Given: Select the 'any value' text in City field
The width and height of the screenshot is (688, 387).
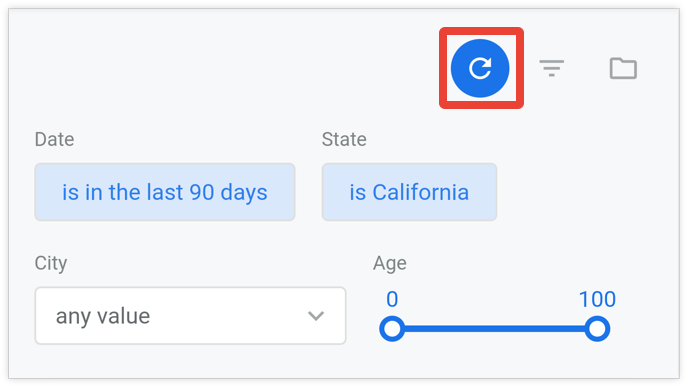Looking at the screenshot, I should (103, 316).
